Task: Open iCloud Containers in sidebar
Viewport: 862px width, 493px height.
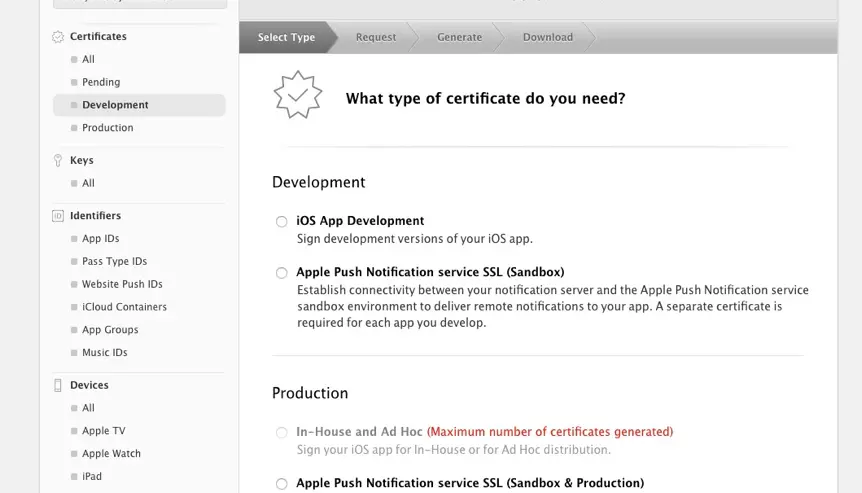Action: [x=124, y=307]
